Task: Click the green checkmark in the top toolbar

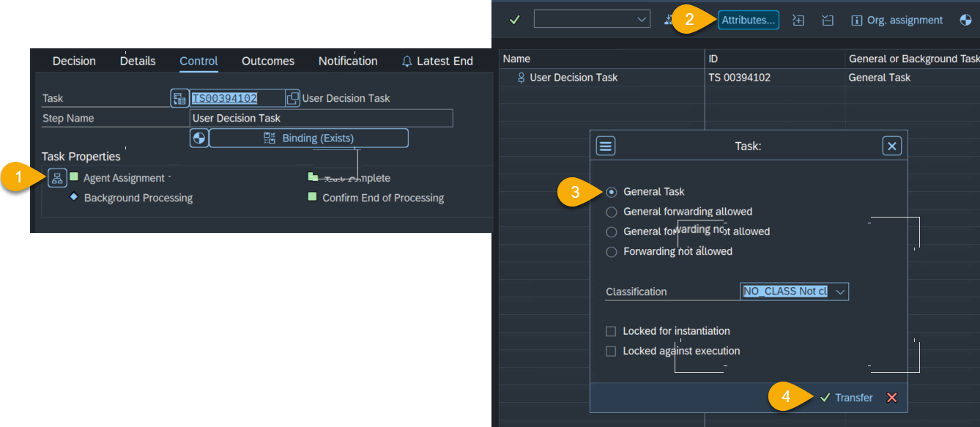Action: coord(514,20)
